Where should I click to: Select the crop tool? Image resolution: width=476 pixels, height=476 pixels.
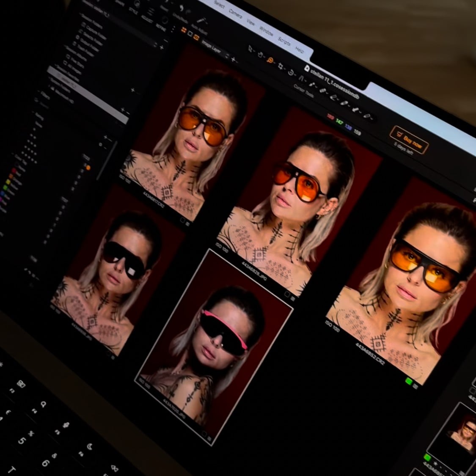click(281, 66)
